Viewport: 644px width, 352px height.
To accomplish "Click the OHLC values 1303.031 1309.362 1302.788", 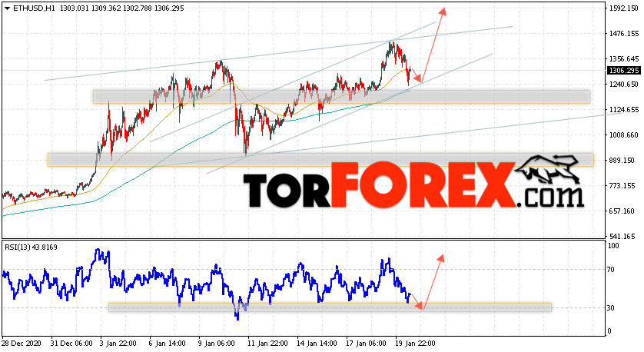I will [105, 8].
